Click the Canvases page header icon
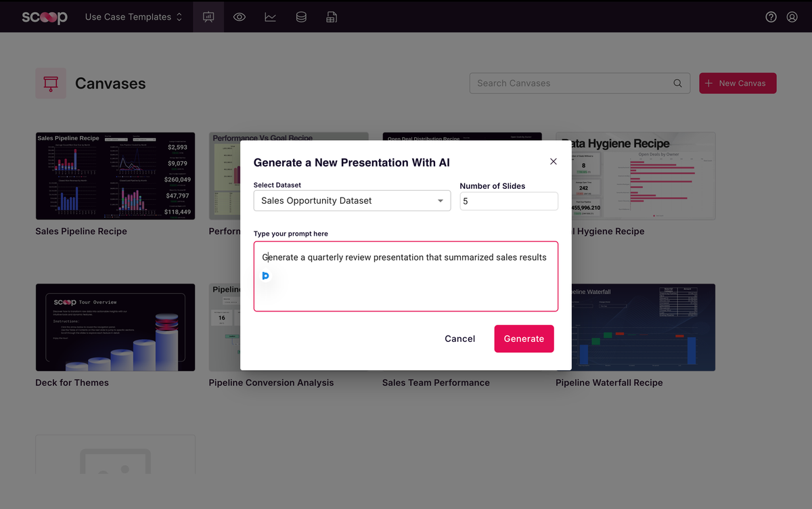 pos(51,83)
